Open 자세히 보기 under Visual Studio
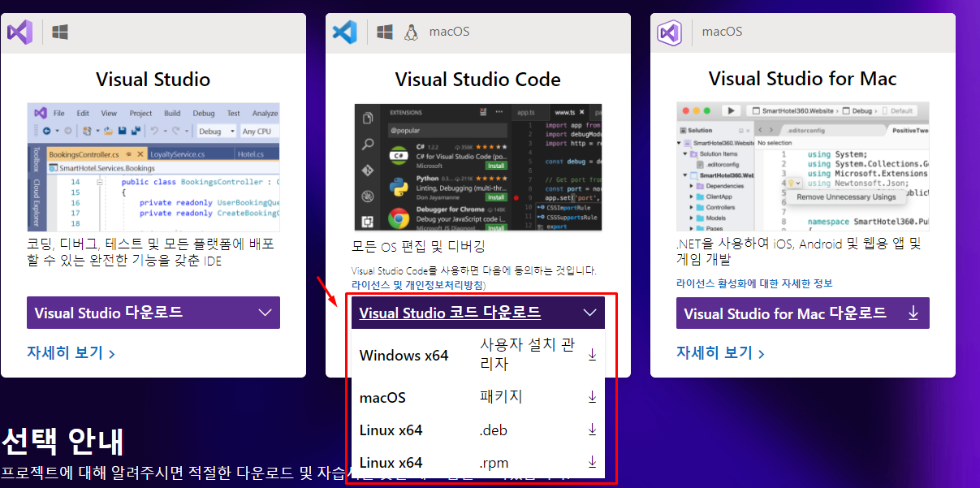This screenshot has height=488, width=980. [71, 353]
